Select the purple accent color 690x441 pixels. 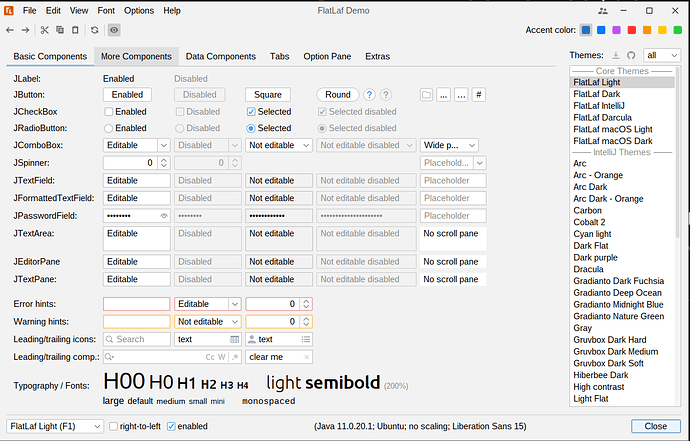616,30
